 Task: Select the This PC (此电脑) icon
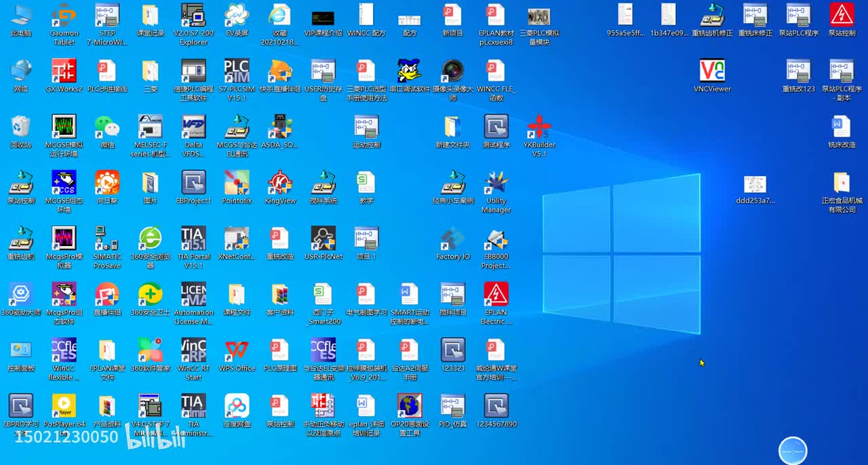pyautogui.click(x=21, y=15)
